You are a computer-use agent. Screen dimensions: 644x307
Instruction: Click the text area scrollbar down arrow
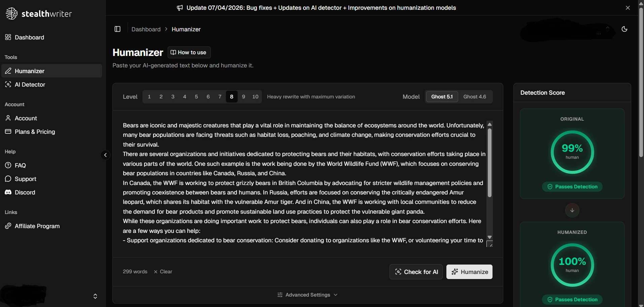pyautogui.click(x=490, y=237)
